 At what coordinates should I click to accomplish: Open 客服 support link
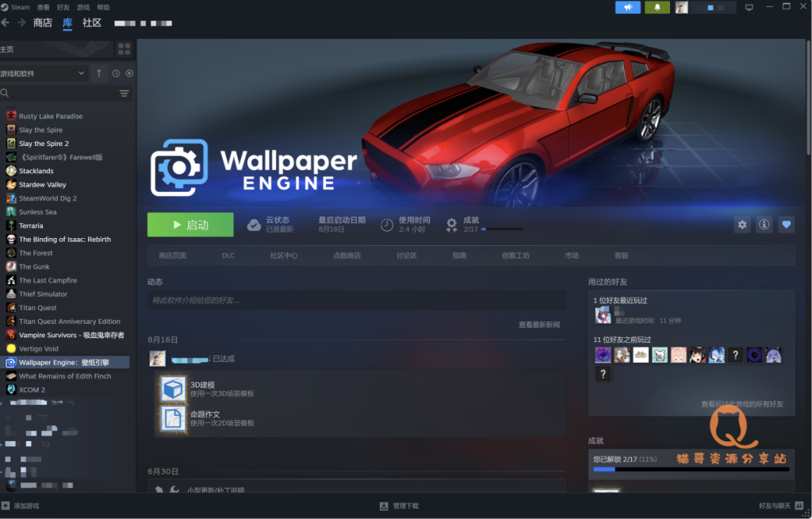click(x=622, y=256)
